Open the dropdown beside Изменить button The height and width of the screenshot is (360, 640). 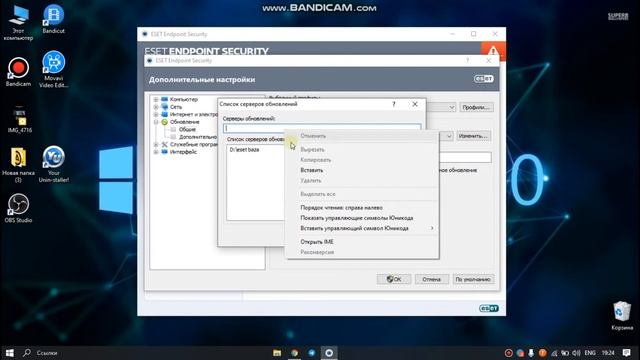(449, 136)
